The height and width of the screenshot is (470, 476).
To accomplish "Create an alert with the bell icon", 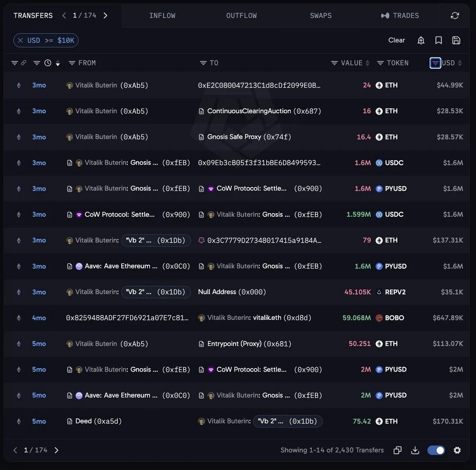I will pyautogui.click(x=421, y=40).
